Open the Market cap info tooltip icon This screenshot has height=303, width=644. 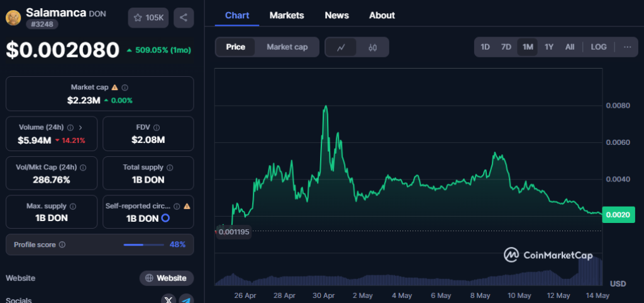(x=125, y=87)
